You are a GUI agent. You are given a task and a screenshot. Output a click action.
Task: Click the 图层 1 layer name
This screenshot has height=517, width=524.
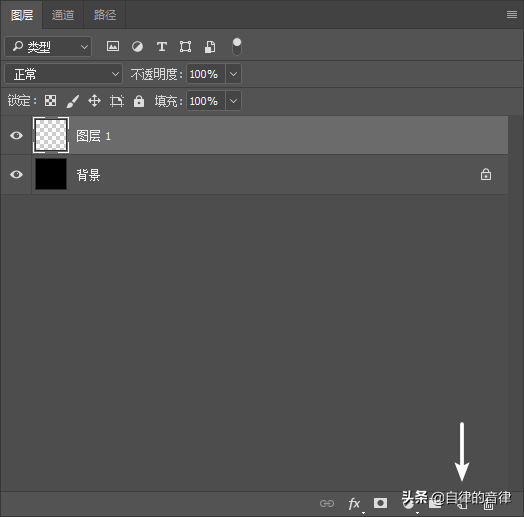94,136
